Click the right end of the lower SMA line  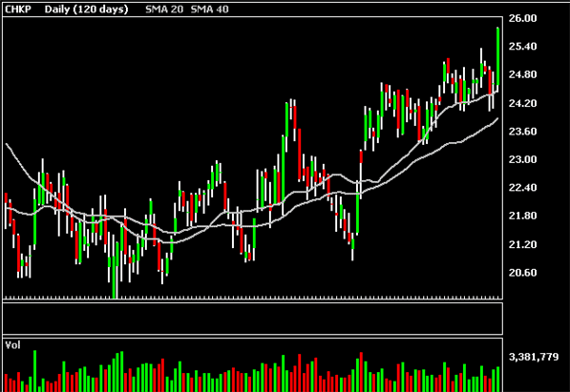pos(496,119)
